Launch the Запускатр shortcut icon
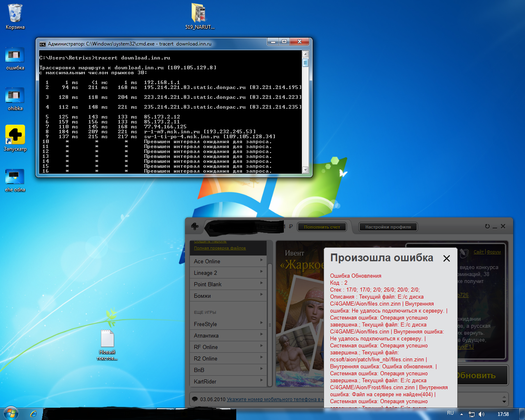The image size is (525, 420). tap(15, 136)
